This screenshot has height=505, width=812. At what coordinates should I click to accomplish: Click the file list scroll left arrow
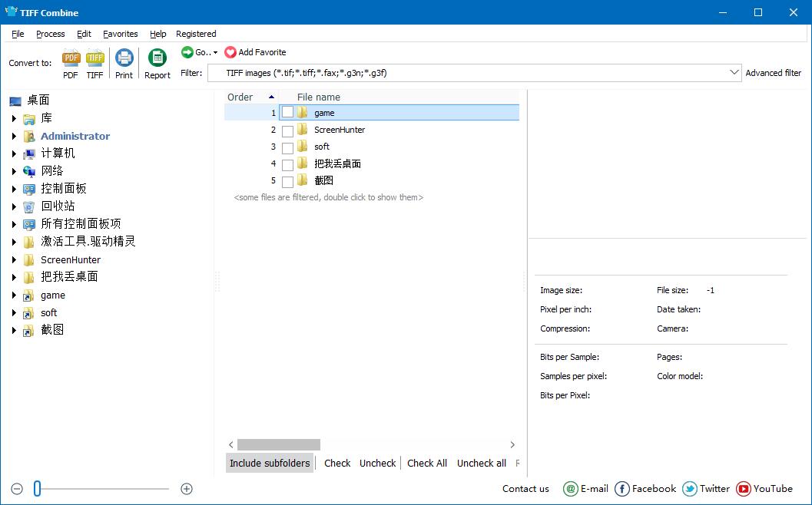[231, 444]
